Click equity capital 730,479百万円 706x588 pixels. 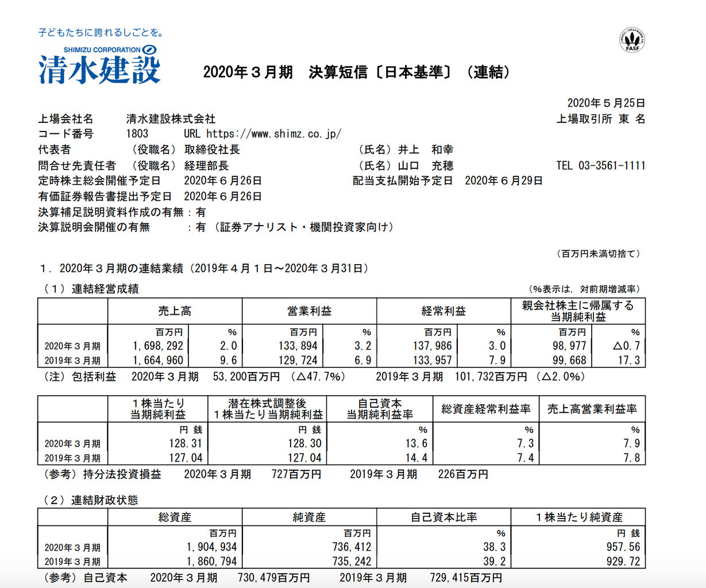pyautogui.click(x=274, y=578)
